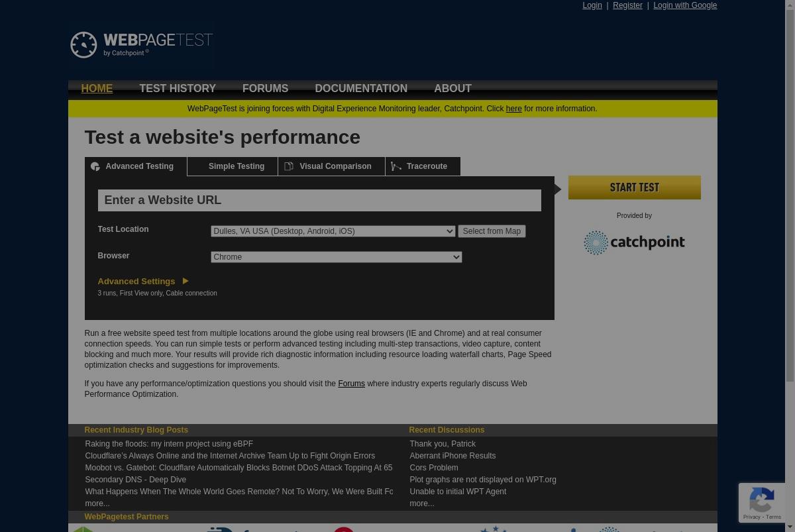Image resolution: width=795 pixels, height=532 pixels.
Task: Click 'Recent Industry Blog Posts' heading
Action: tap(136, 430)
